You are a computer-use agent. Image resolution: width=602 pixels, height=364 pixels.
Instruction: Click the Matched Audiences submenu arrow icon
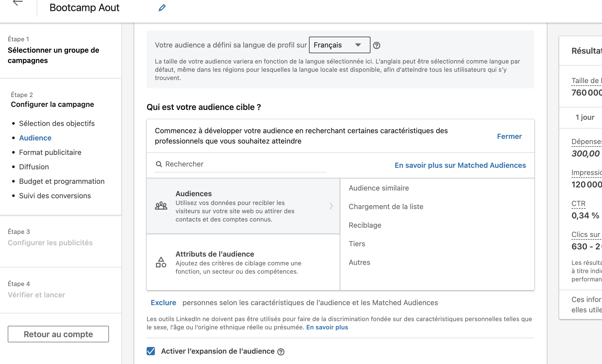click(331, 206)
